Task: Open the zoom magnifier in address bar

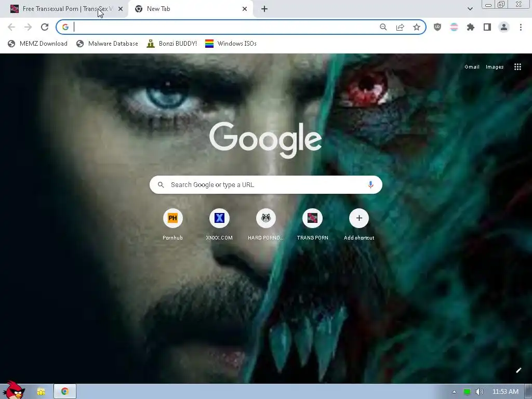Action: click(383, 27)
